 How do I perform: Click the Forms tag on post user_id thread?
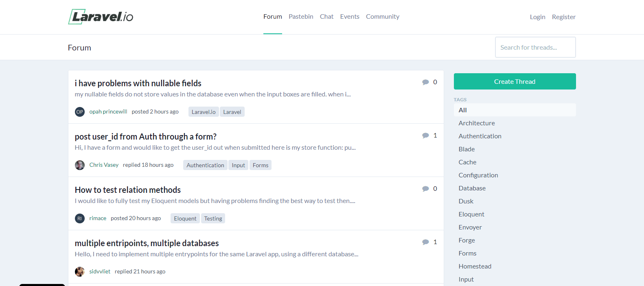[261, 165]
